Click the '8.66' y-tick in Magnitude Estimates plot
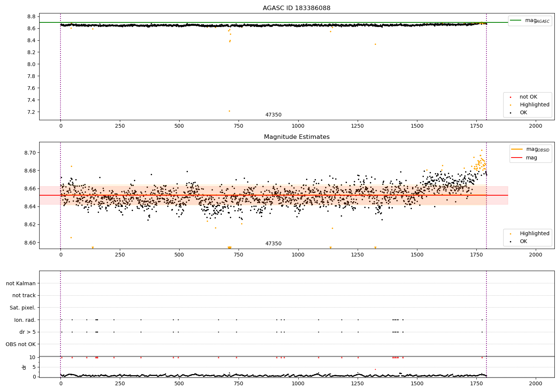This screenshot has height=392, width=560. [30, 189]
